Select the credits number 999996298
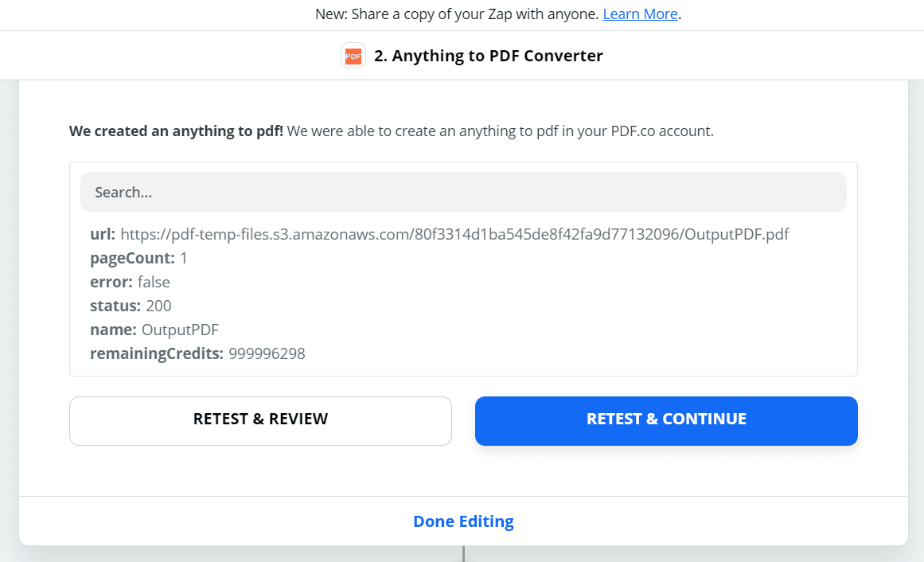This screenshot has width=924, height=562. (x=267, y=353)
